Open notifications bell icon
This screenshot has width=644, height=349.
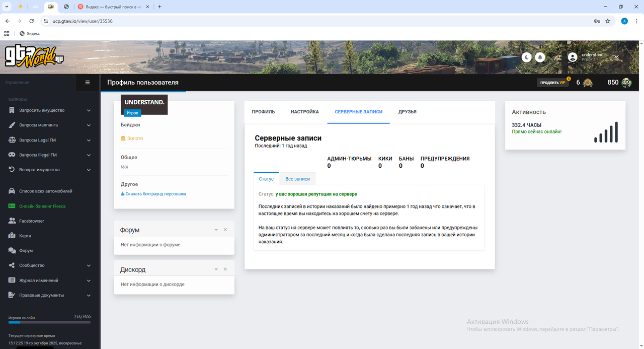pyautogui.click(x=540, y=57)
